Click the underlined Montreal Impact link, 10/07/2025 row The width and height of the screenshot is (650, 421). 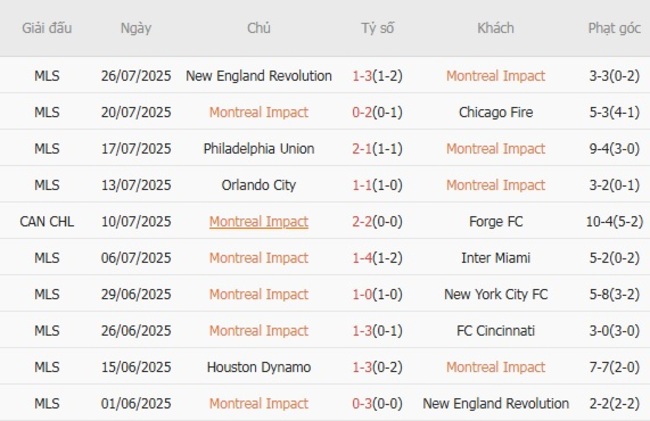(259, 222)
